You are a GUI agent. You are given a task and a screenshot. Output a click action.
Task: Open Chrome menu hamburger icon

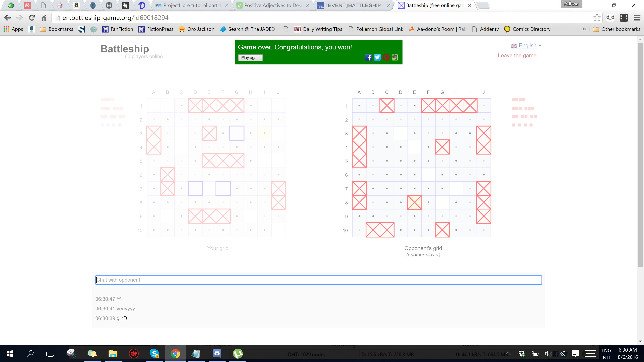(x=637, y=18)
